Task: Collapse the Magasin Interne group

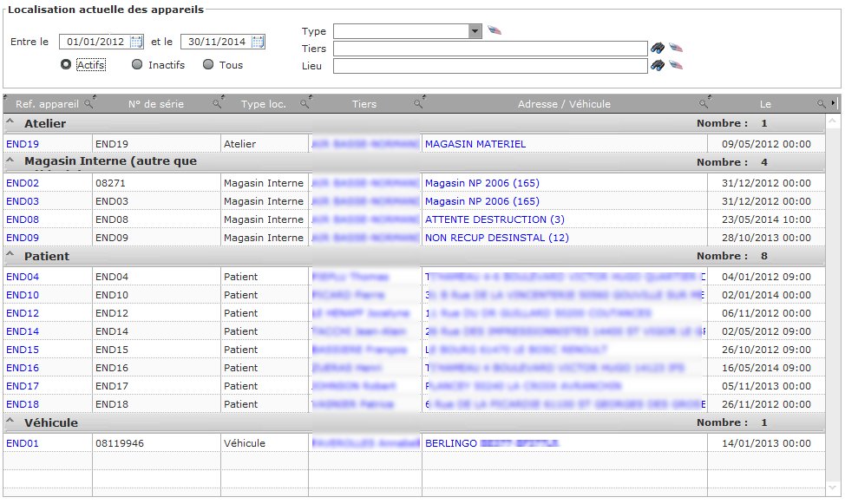Action: 10,160
